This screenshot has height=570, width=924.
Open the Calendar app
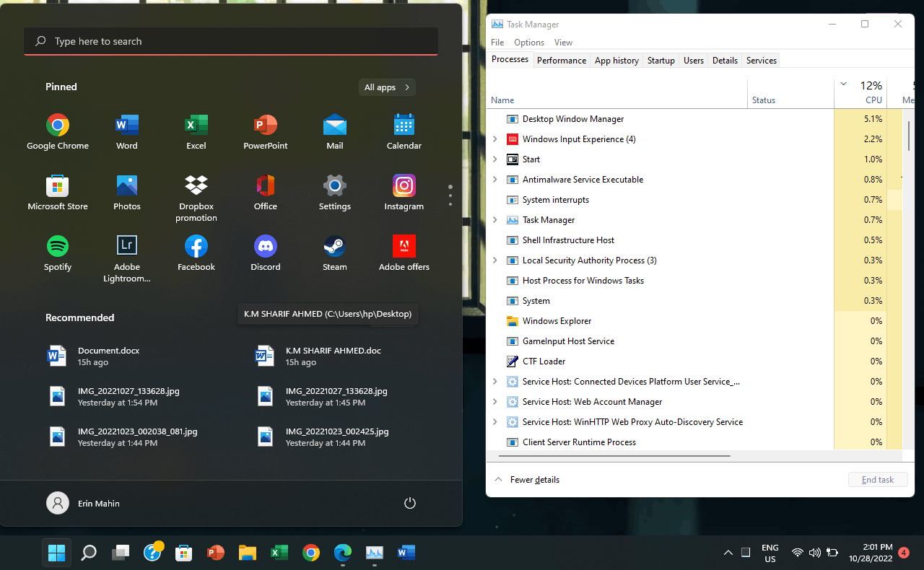[x=404, y=131]
